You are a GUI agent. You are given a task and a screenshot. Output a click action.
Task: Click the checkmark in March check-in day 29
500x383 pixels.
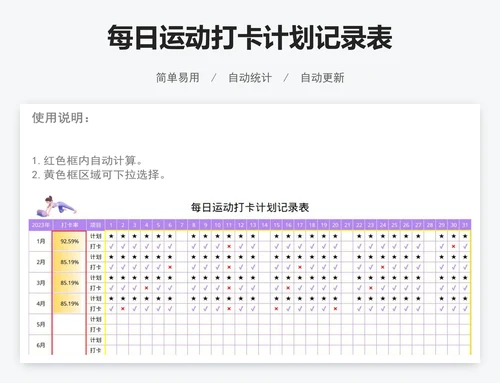pyautogui.click(x=441, y=288)
